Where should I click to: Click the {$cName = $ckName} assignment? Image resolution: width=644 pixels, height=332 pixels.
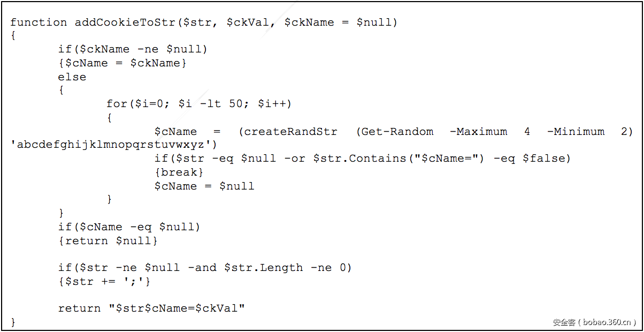122,63
